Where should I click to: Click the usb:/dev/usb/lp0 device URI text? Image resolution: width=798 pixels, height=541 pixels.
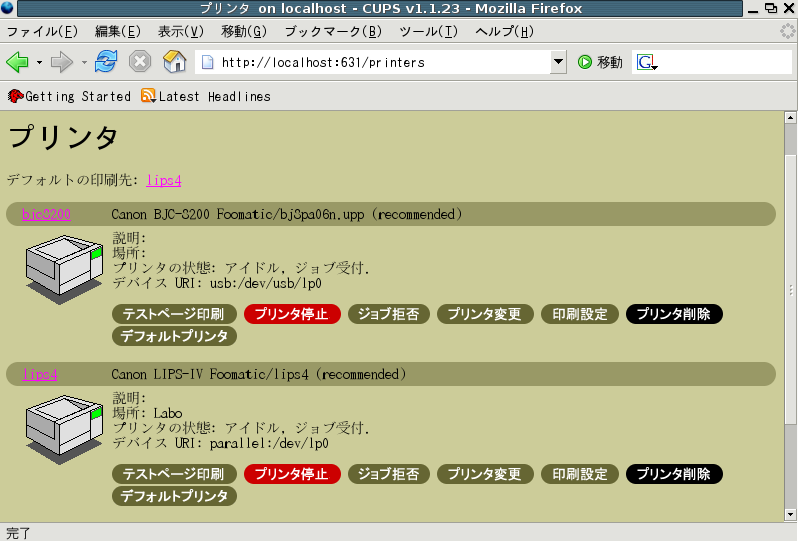(x=266, y=283)
